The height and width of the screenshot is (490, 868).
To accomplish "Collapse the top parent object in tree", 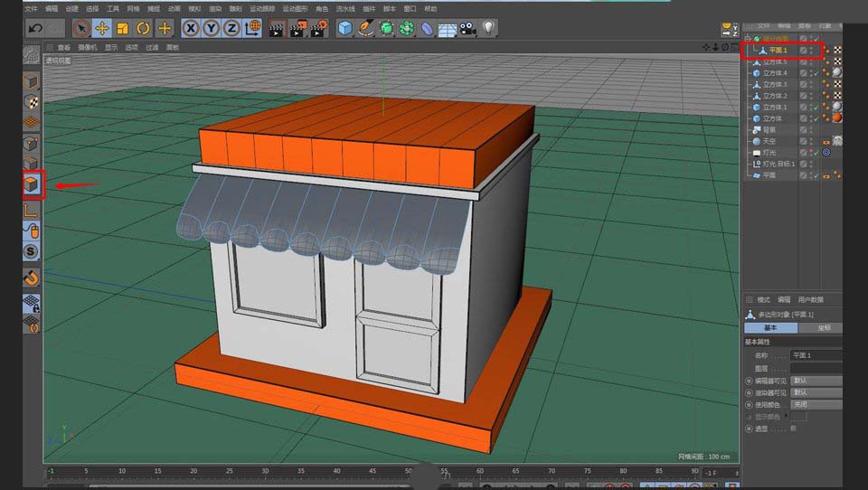I will click(747, 39).
